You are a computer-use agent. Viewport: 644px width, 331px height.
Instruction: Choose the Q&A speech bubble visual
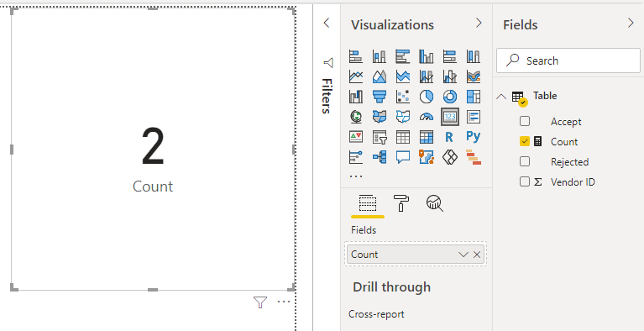click(403, 156)
